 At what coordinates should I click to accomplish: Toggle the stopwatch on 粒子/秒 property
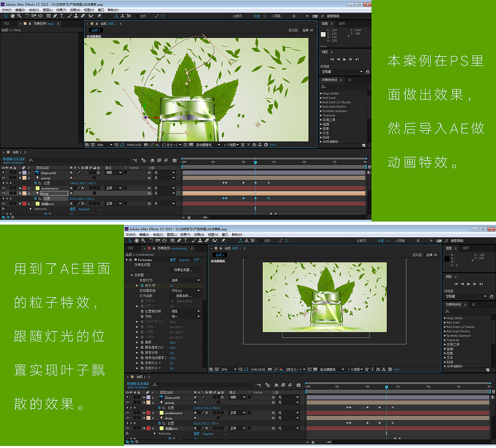pos(142,285)
